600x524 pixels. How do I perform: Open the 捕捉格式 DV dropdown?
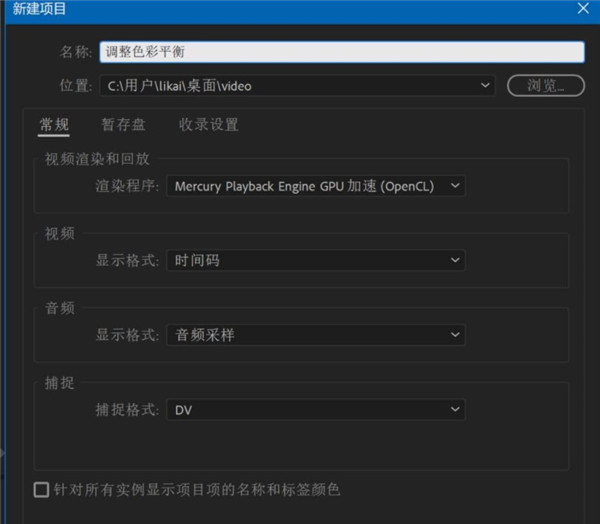(x=316, y=410)
